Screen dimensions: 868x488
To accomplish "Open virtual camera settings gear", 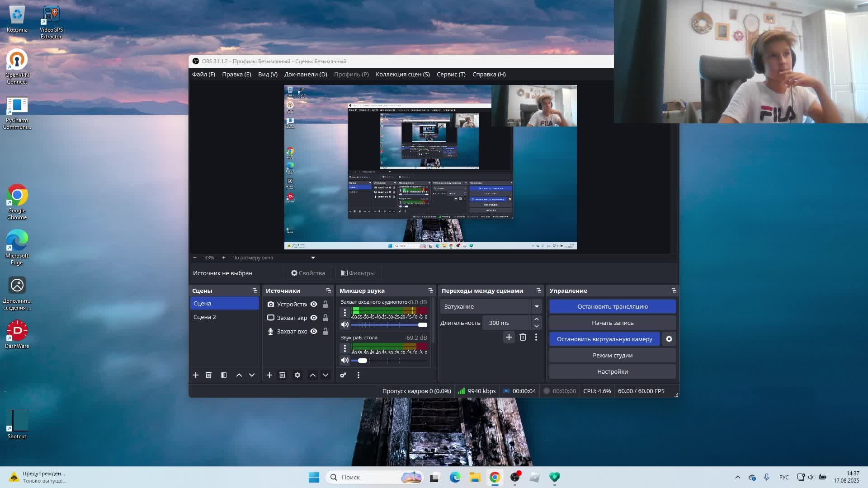I will click(669, 339).
